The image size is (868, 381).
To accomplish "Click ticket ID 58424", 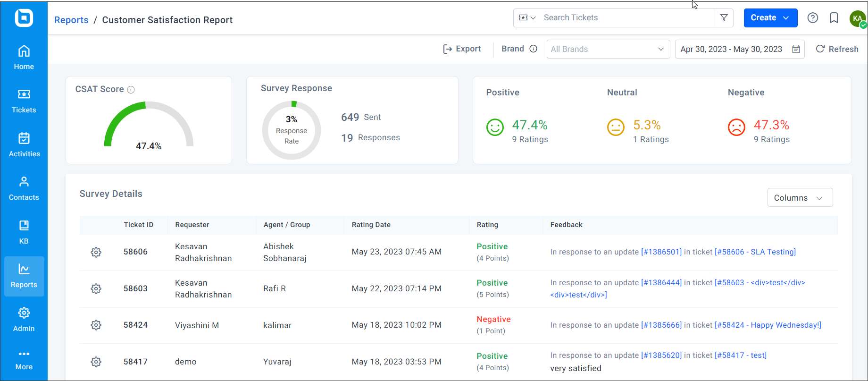I will tap(135, 325).
